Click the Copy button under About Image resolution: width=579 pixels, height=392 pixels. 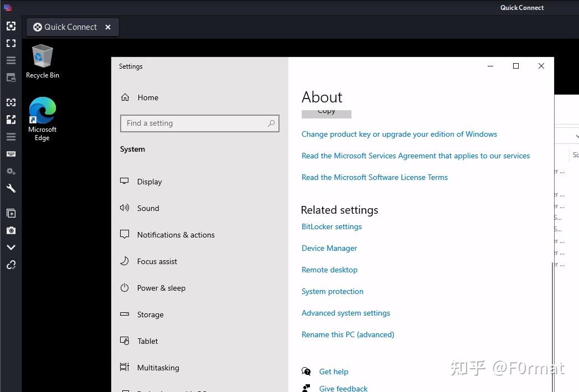pos(326,112)
